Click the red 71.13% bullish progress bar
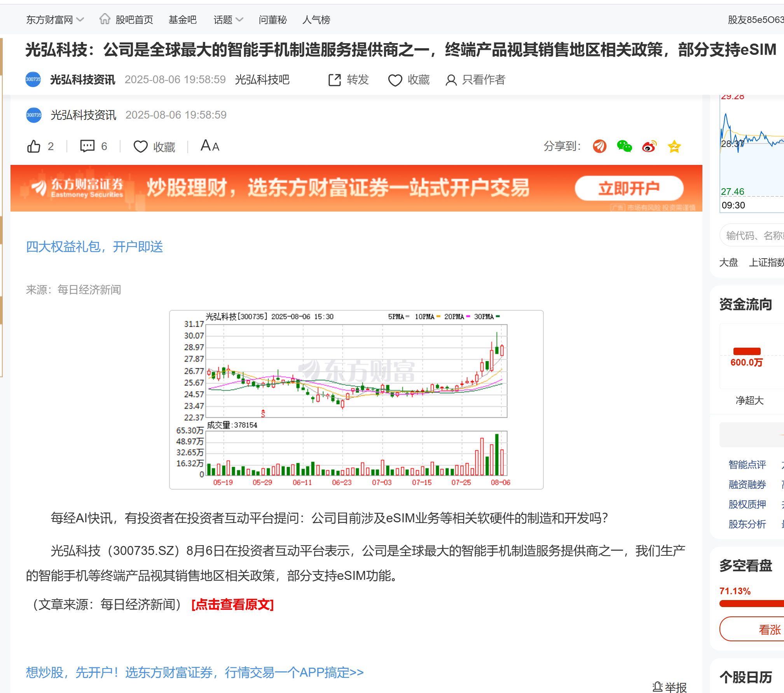The width and height of the screenshot is (784, 693). coord(752,604)
